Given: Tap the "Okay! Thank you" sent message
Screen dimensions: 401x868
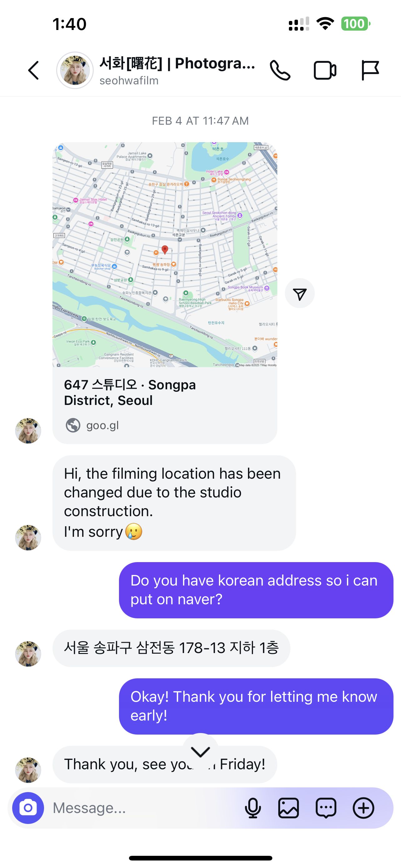Looking at the screenshot, I should [256, 706].
